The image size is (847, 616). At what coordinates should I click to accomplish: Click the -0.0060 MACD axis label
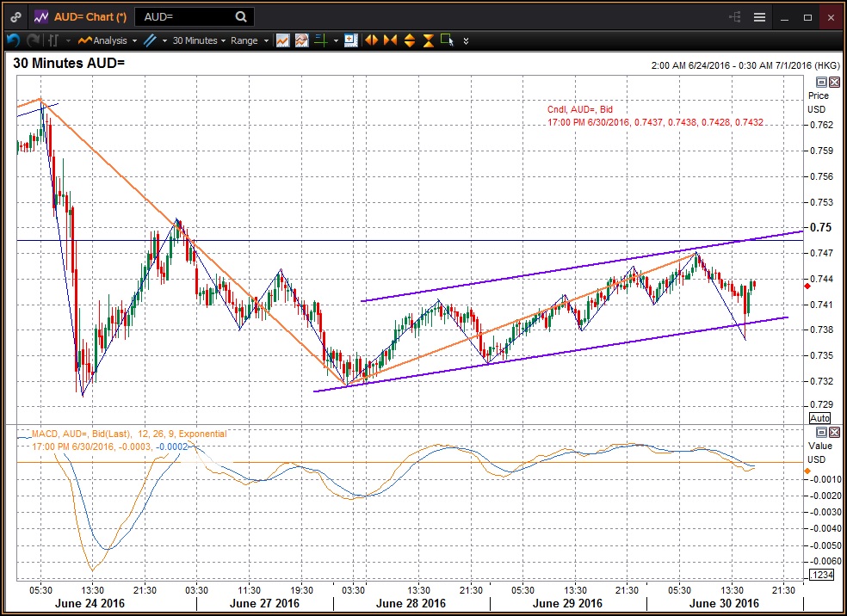(x=826, y=562)
